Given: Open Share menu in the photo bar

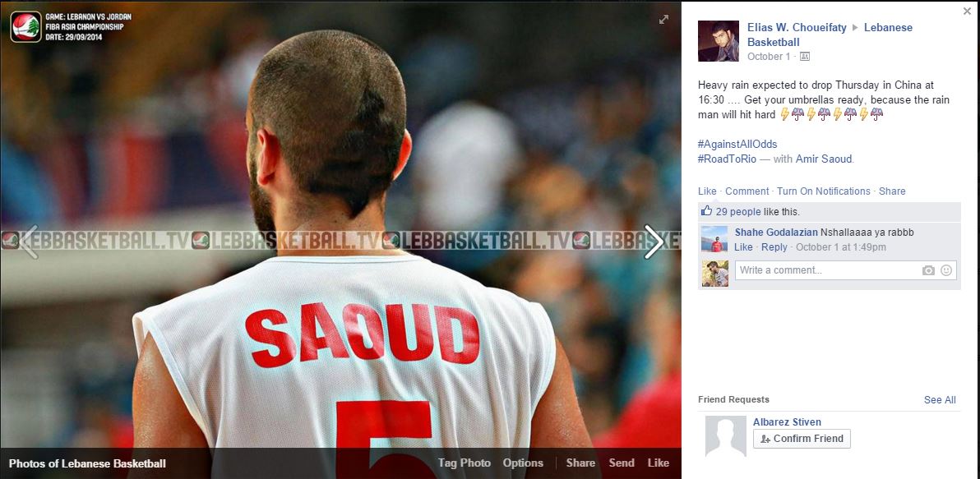Looking at the screenshot, I should pyautogui.click(x=580, y=463).
